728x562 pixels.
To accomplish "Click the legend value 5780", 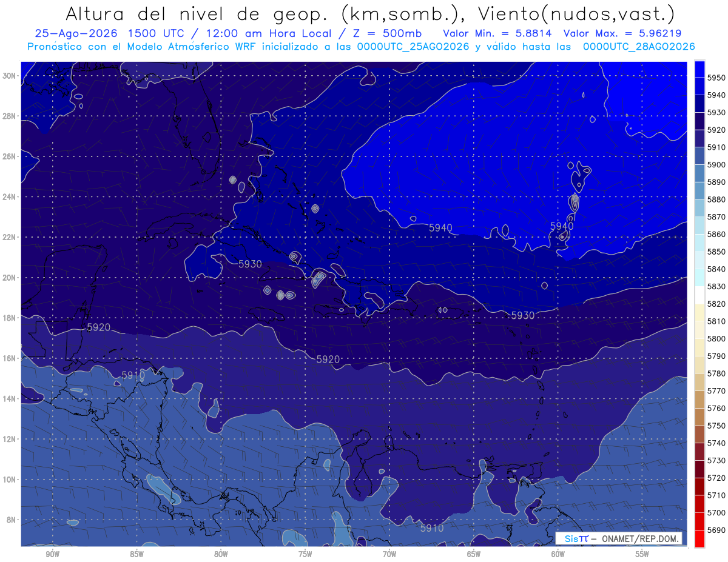I will tap(716, 373).
